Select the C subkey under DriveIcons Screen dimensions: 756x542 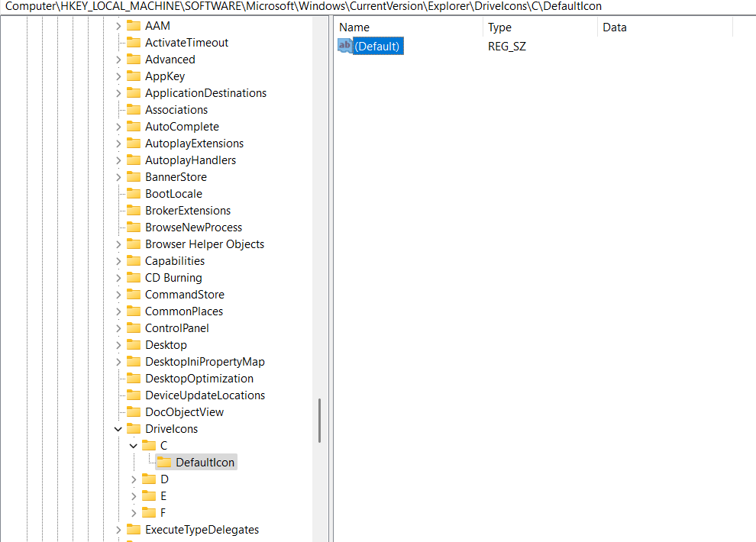click(164, 446)
